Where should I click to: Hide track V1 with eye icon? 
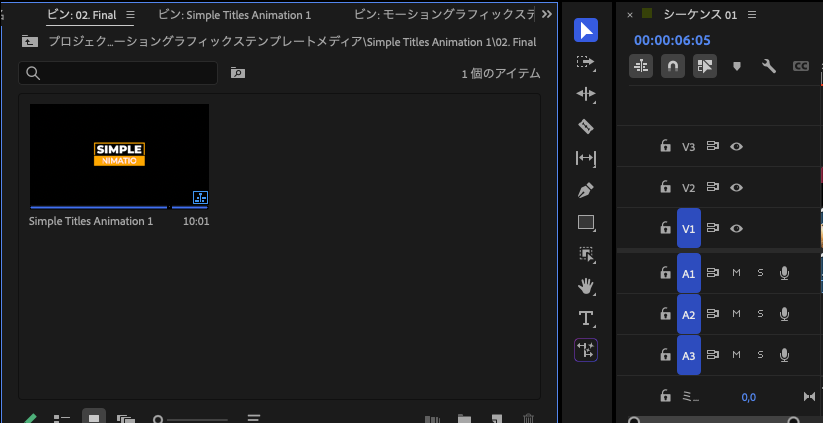click(736, 228)
